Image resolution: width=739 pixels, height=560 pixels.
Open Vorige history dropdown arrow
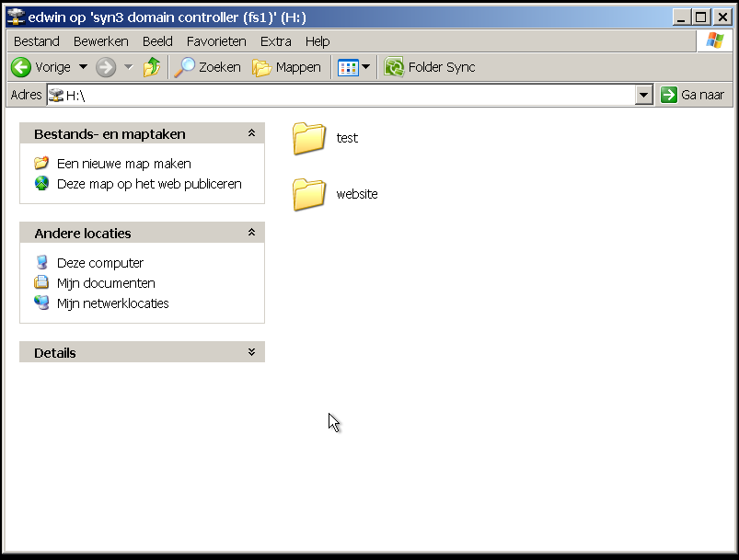click(83, 67)
